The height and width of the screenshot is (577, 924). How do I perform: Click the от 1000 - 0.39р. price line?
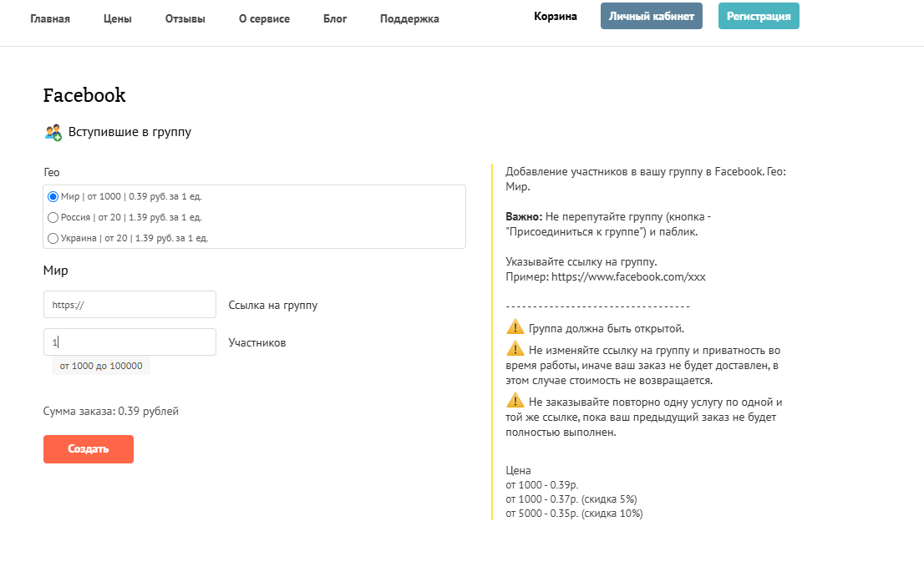coord(542,485)
